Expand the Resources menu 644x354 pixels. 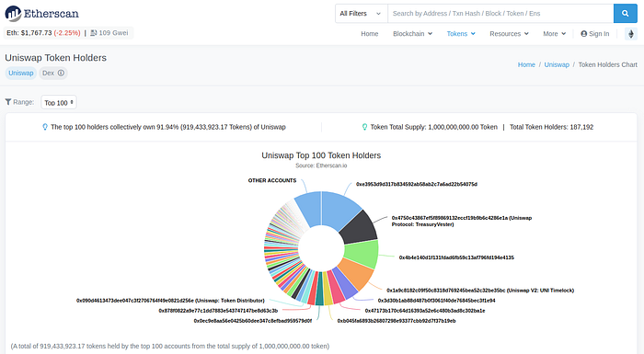click(509, 34)
